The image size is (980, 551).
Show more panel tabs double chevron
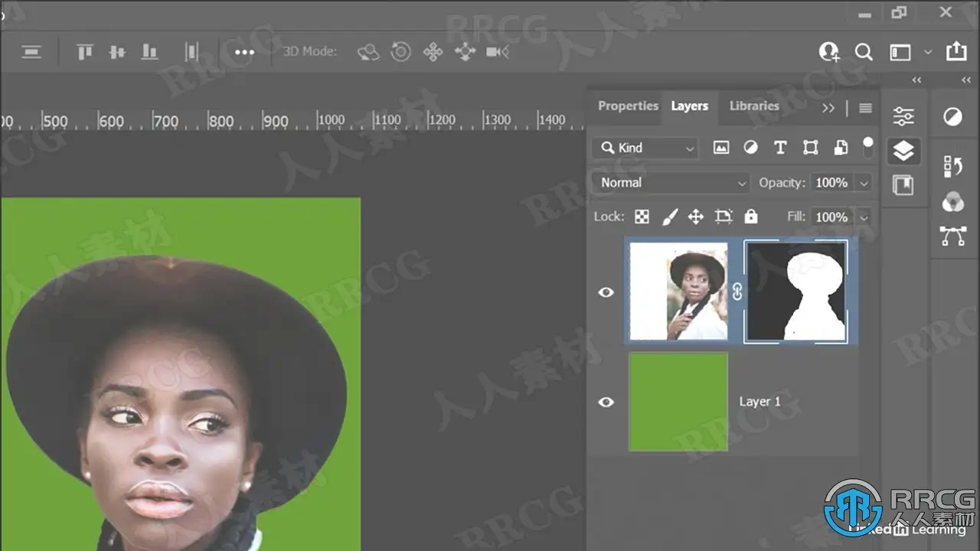[828, 108]
